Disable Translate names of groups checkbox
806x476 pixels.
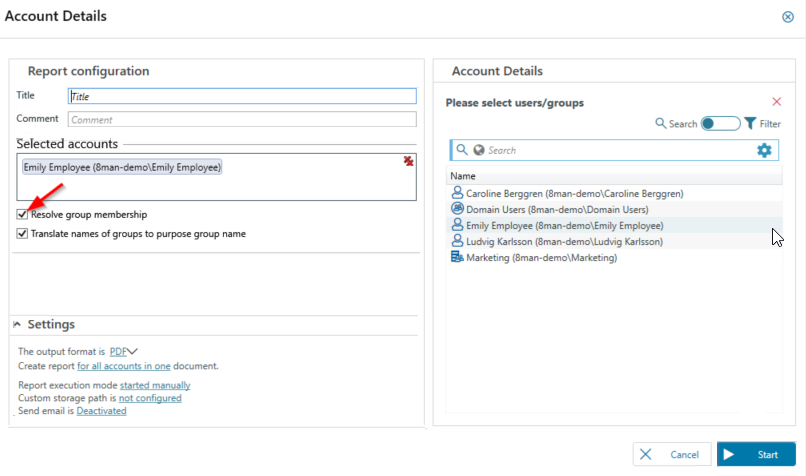pos(23,234)
